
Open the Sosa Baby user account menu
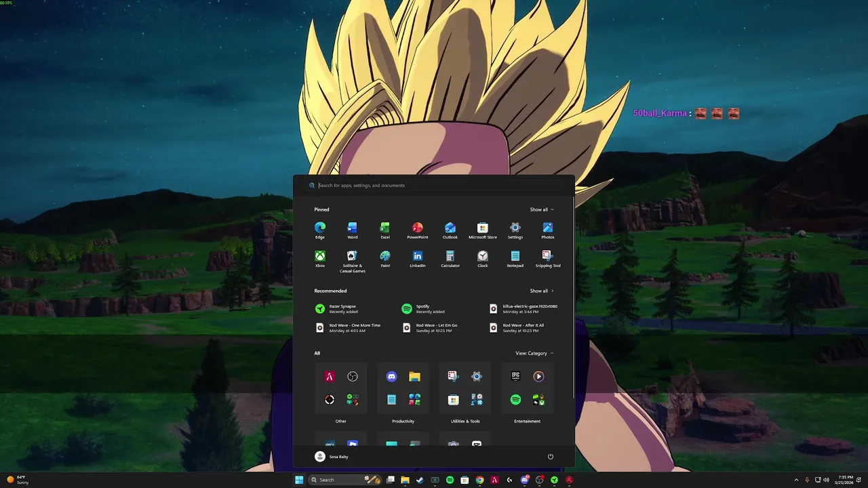pos(332,457)
